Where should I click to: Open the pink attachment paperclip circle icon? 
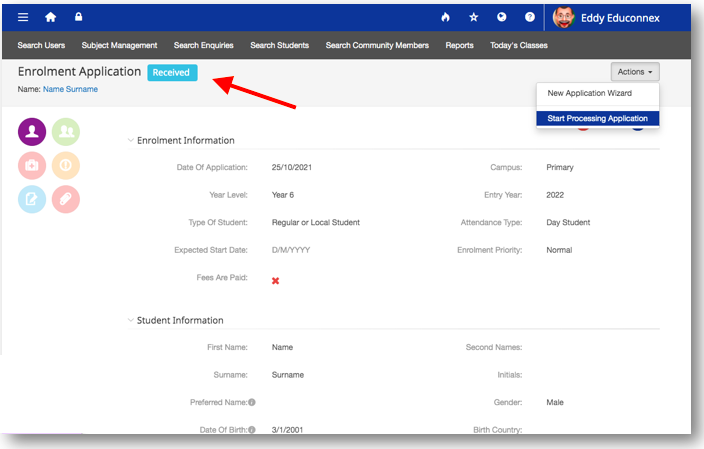click(x=66, y=199)
